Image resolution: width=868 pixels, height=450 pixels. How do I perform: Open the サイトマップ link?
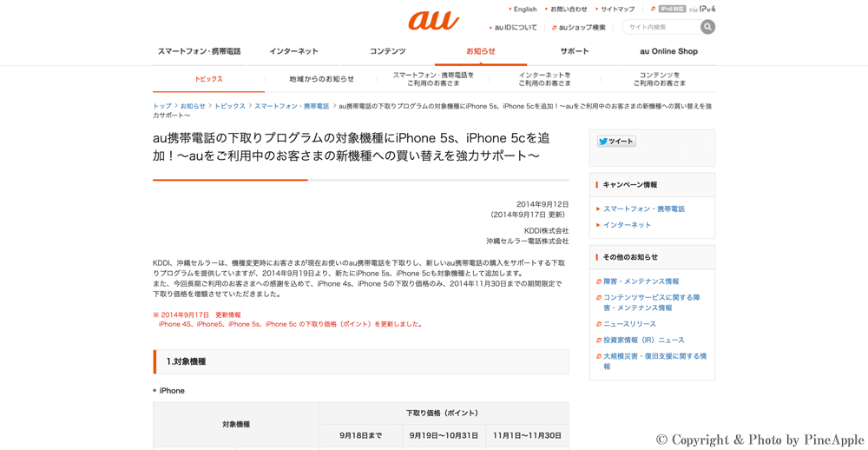617,9
